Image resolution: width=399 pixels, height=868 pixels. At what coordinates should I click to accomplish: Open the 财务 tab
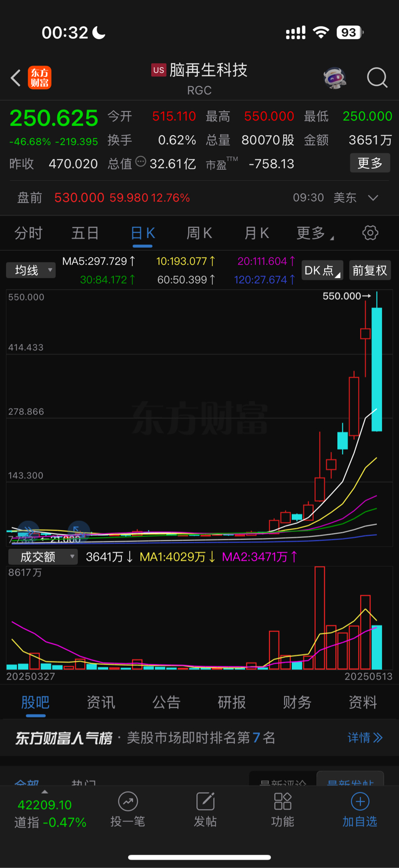[297, 703]
